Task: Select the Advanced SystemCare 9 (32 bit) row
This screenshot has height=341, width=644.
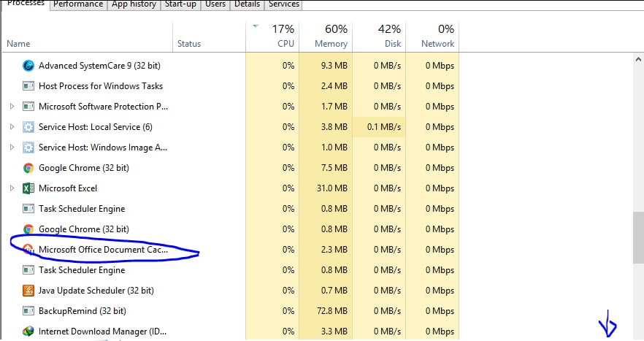Action: pos(230,65)
